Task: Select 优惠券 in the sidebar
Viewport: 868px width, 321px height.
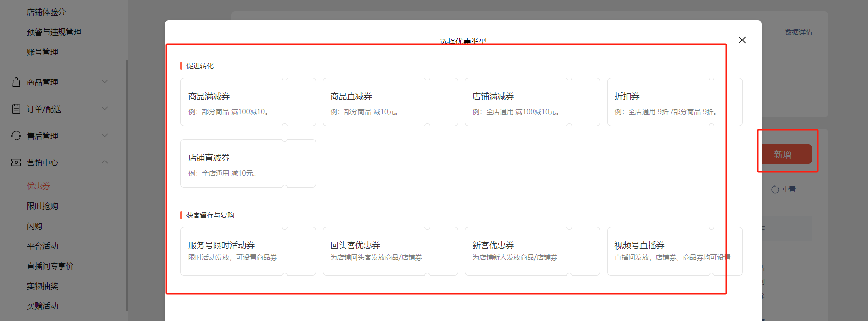Action: (39, 186)
